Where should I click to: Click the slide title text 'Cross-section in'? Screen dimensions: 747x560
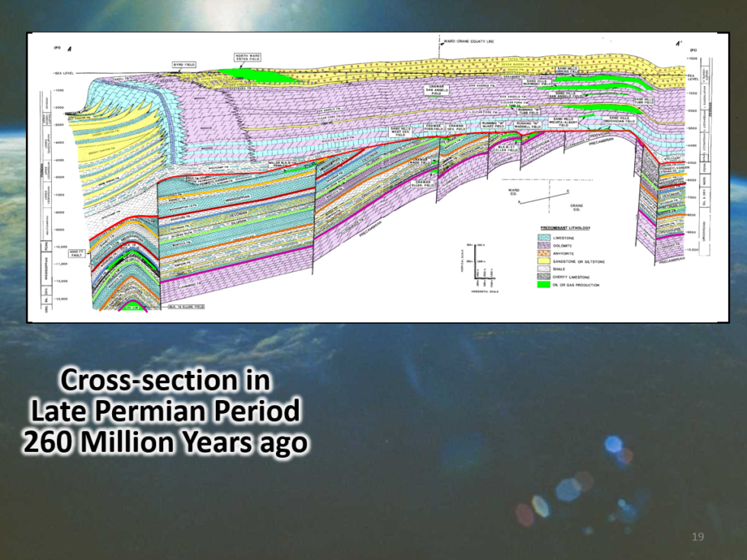click(165, 380)
